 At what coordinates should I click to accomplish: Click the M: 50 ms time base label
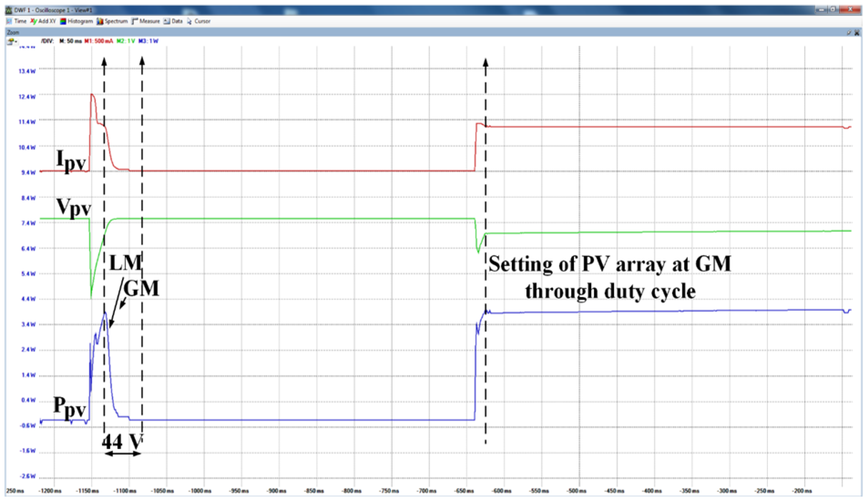coord(71,41)
